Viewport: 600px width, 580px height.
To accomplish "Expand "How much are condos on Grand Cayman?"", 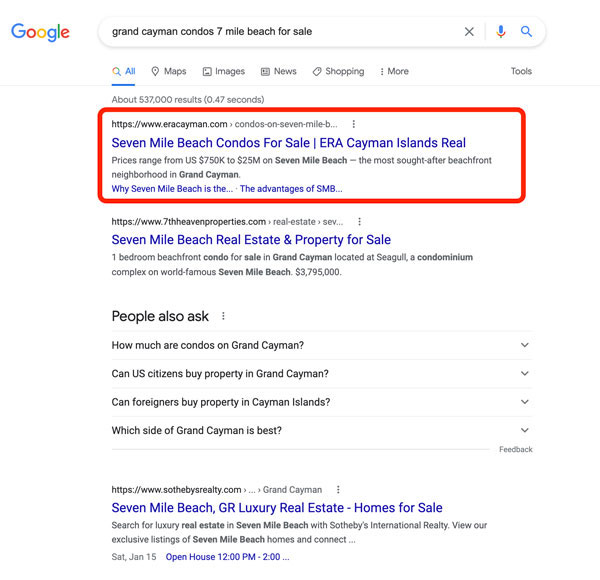I will point(322,345).
